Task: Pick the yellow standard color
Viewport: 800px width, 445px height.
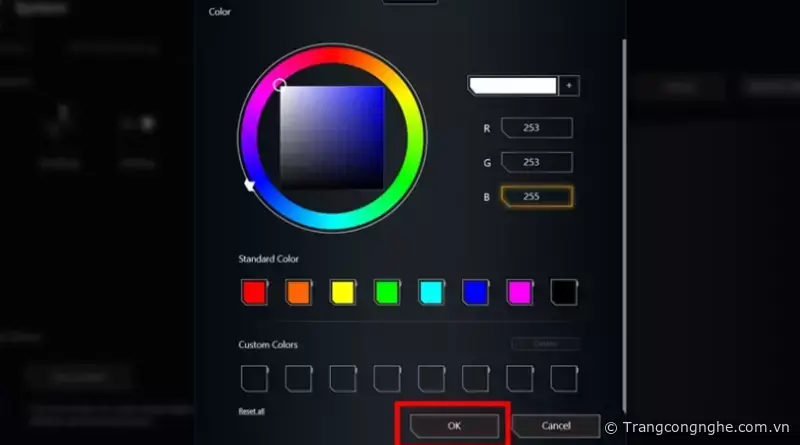Action: 343,292
